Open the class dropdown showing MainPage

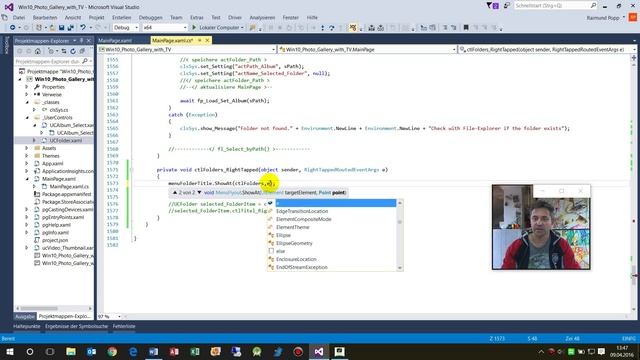pyautogui.click(x=367, y=49)
